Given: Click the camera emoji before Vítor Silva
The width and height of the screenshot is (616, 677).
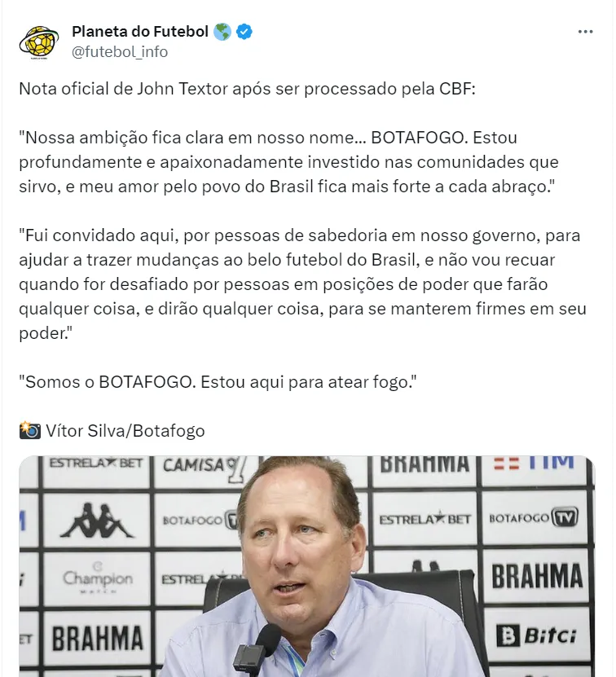Looking at the screenshot, I should click(x=30, y=430).
